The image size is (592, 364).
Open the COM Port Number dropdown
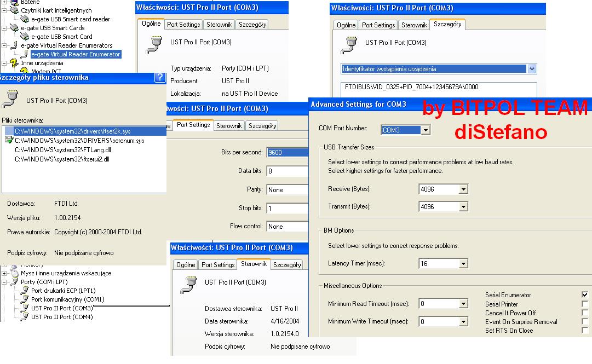[x=426, y=130]
